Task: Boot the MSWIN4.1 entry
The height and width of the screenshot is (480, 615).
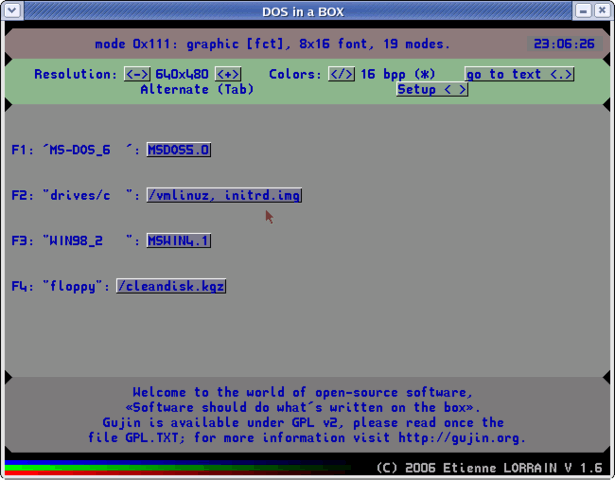Action: coord(179,241)
